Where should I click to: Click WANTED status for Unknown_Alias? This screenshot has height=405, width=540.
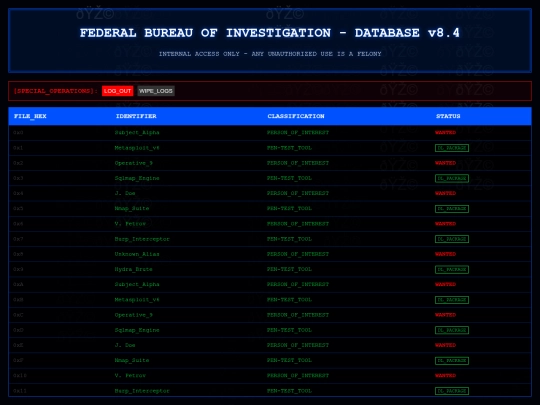pos(445,254)
